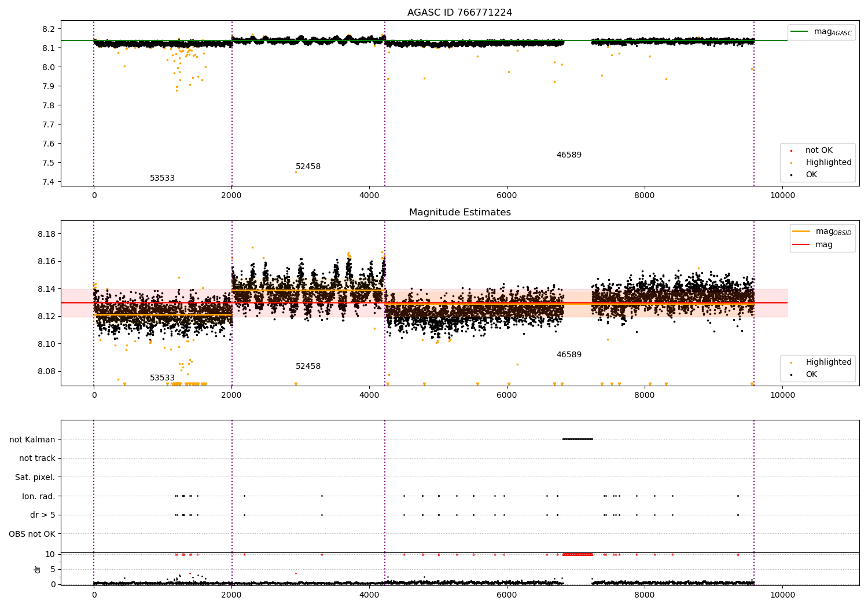
Task: Click the red 'mag' legend entry
Action: coord(813,245)
